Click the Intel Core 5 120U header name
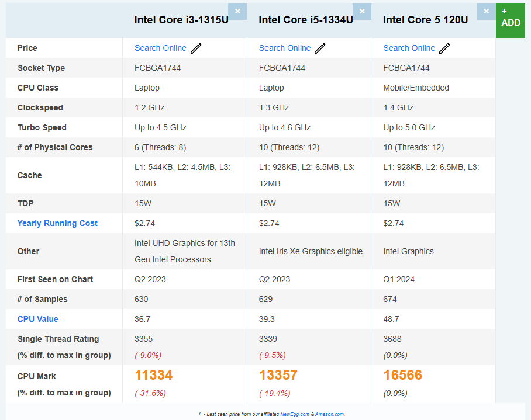Screen dimensions: 531x420 coord(425,20)
